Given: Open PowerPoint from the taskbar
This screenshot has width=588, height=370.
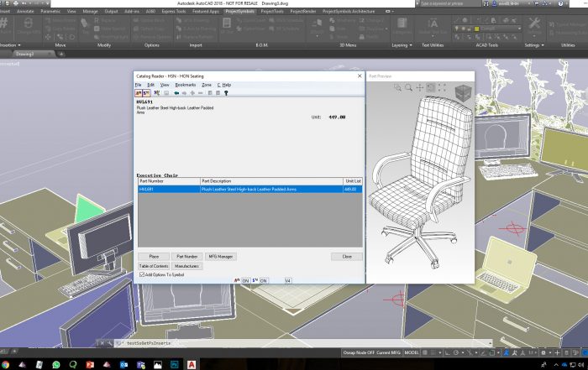Looking at the screenshot, I should (x=90, y=364).
